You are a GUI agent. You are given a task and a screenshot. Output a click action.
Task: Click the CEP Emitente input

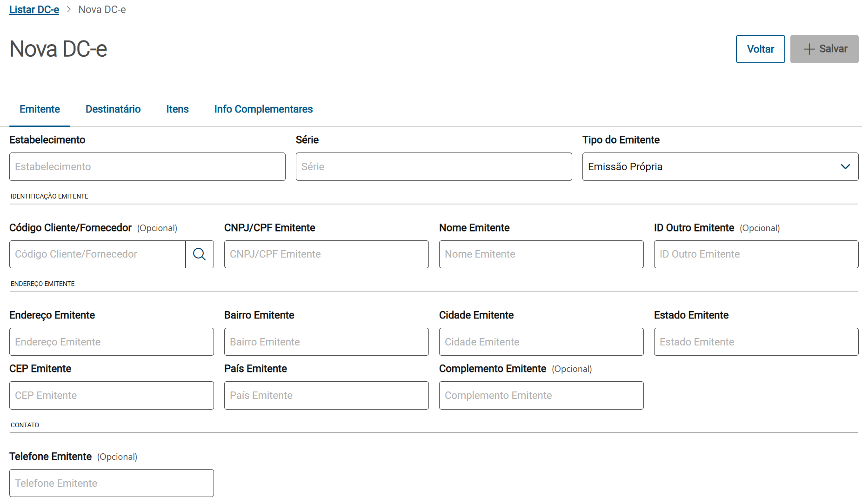click(x=111, y=395)
